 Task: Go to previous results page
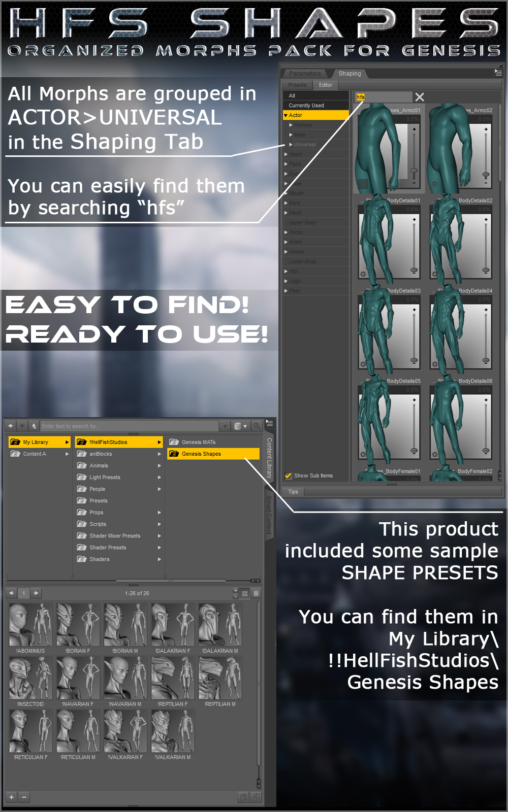click(x=11, y=593)
